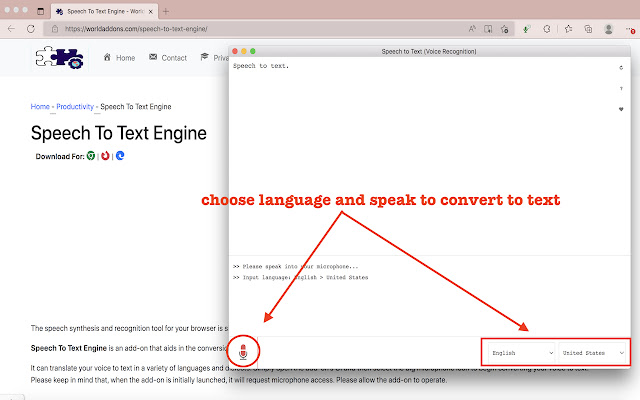
Task: Minimize the Speech to Text popup with the yellow button
Action: point(244,51)
